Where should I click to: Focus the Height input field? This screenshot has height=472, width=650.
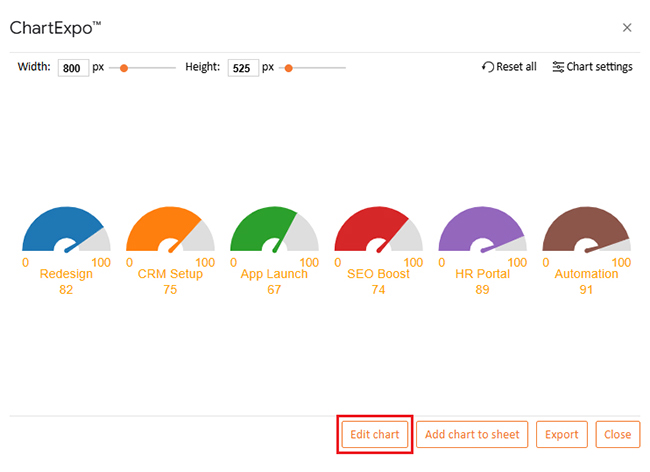243,68
